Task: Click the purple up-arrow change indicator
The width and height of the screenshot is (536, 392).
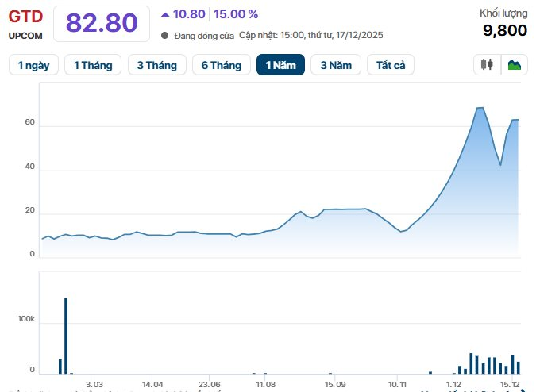Action: pyautogui.click(x=165, y=13)
